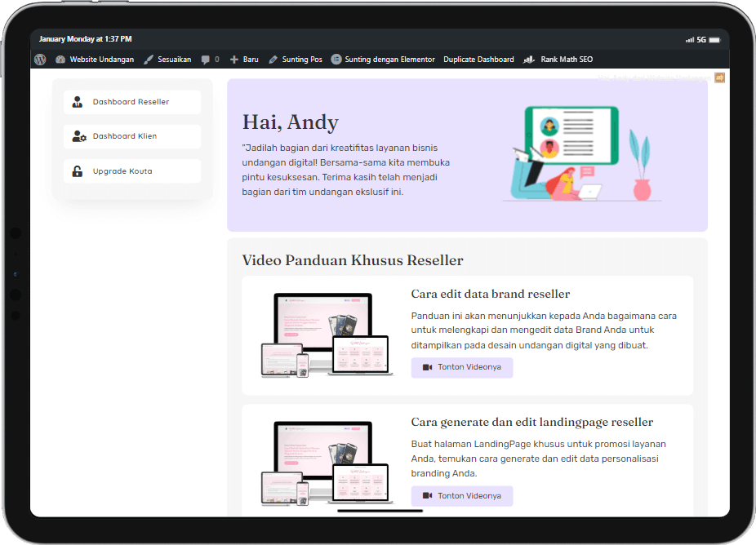
Task: Click the Elementor circle icon
Action: 336,60
